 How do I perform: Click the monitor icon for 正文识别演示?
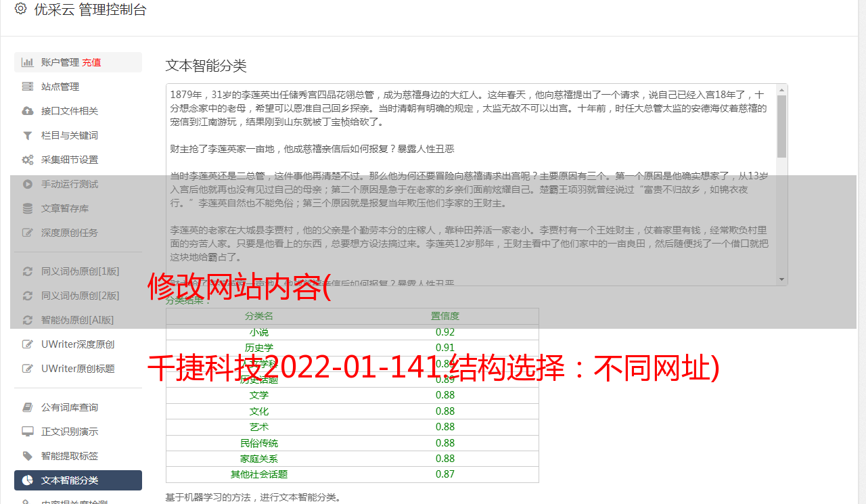tap(28, 432)
